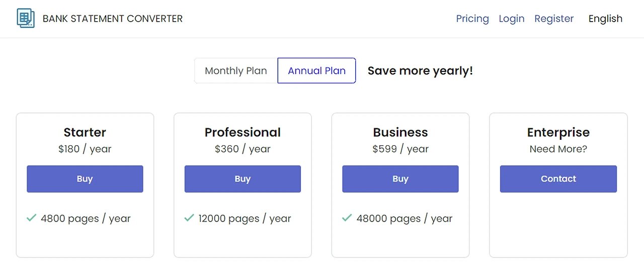Open the Pricing page link
Image resolution: width=644 pixels, height=268 pixels.
472,19
